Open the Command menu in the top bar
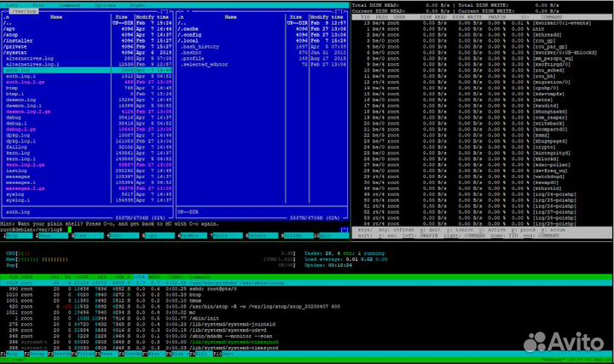Viewport: 614px width, 364px height. pyautogui.click(x=68, y=4)
